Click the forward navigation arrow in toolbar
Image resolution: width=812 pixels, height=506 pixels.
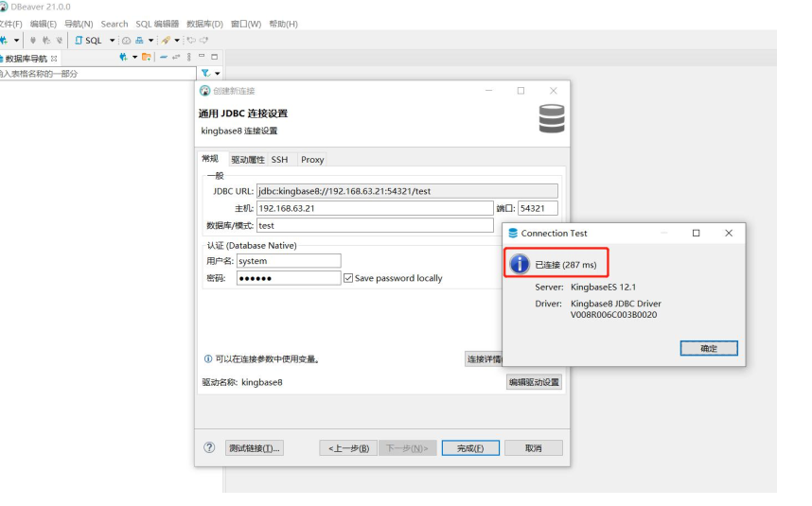[x=204, y=41]
